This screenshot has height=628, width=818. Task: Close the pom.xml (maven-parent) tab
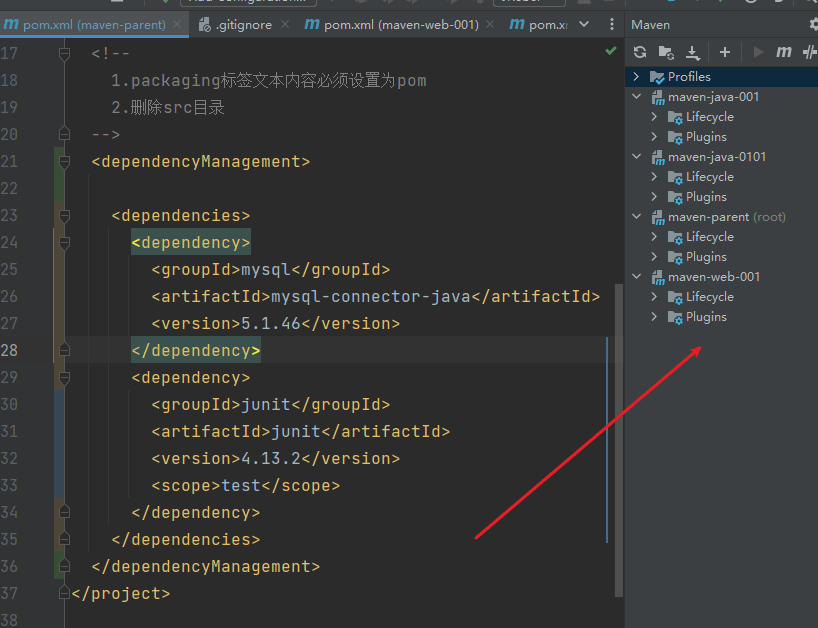177,24
